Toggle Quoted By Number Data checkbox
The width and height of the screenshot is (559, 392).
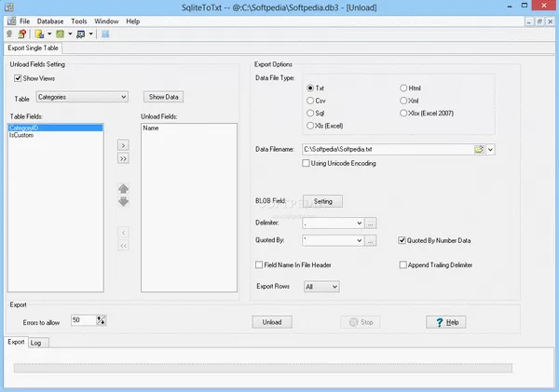pos(402,240)
